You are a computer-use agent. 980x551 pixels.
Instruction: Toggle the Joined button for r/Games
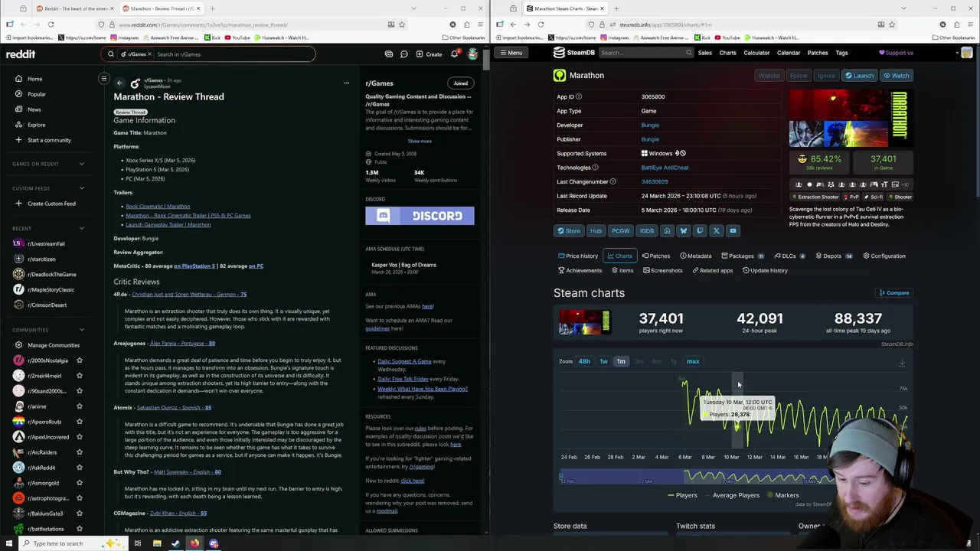click(x=460, y=83)
